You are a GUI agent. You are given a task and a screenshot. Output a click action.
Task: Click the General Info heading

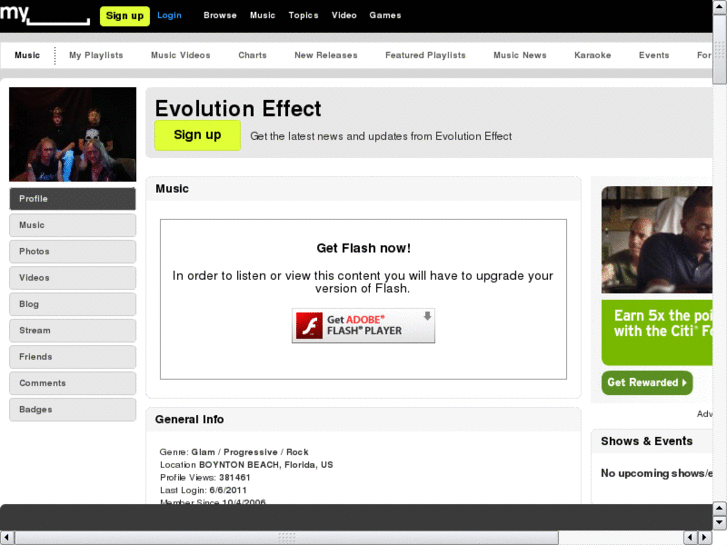[189, 419]
